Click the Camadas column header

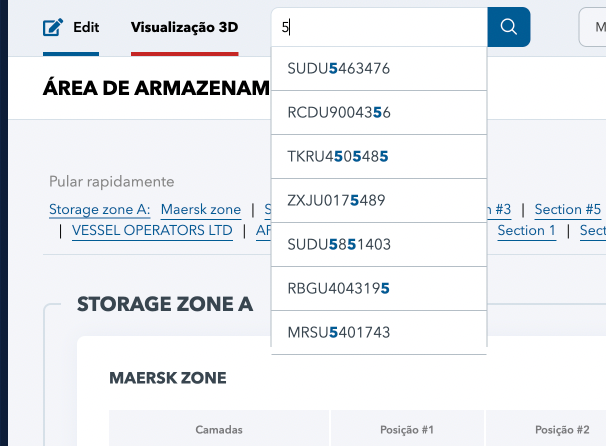pos(219,430)
